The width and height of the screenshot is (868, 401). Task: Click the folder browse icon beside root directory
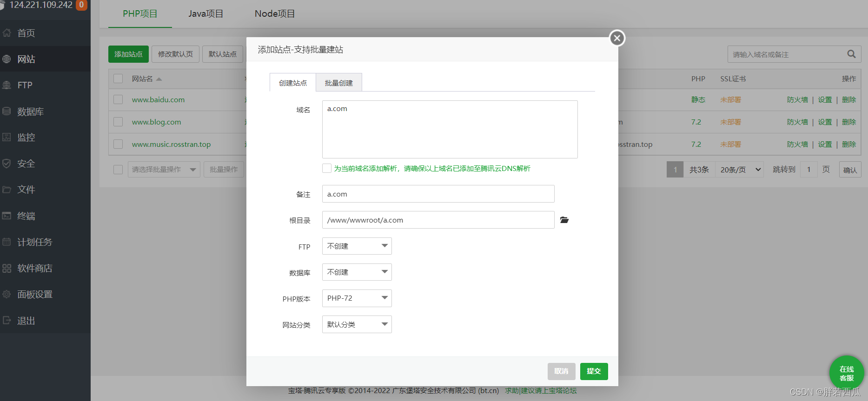(564, 220)
